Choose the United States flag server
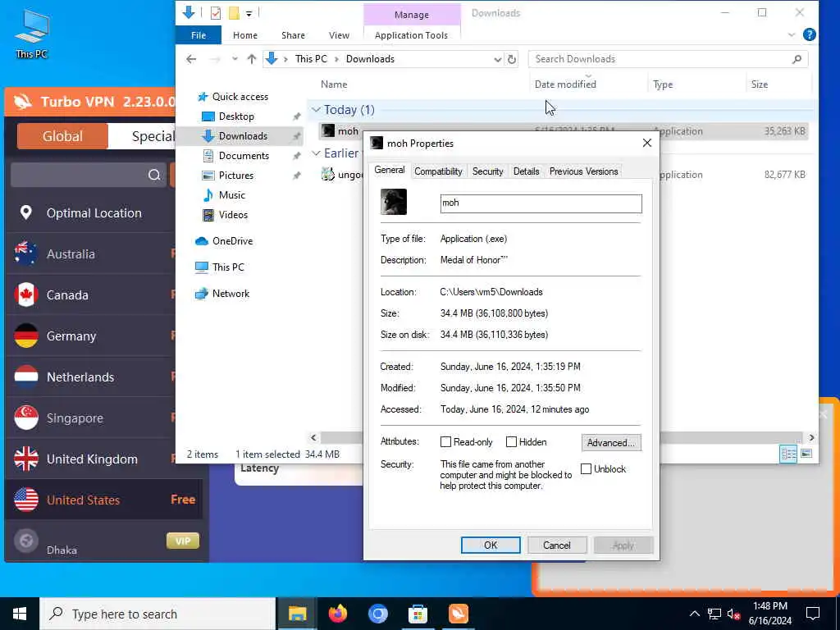The height and width of the screenshot is (630, 840). (26, 500)
